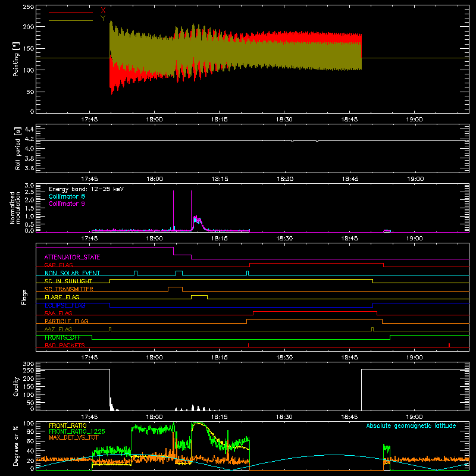Select the Energy band: 12-25 keV annotation
Image resolution: width=476 pixels, height=476 pixels.
point(86,189)
